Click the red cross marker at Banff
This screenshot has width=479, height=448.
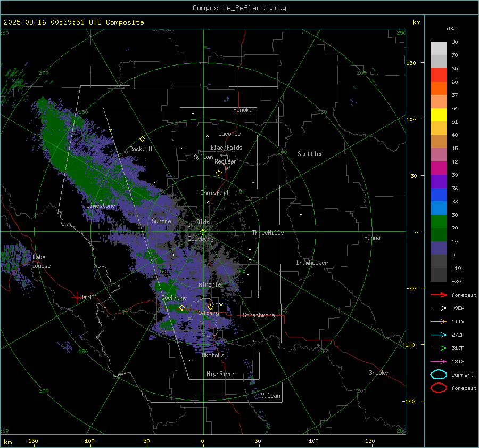pyautogui.click(x=76, y=297)
